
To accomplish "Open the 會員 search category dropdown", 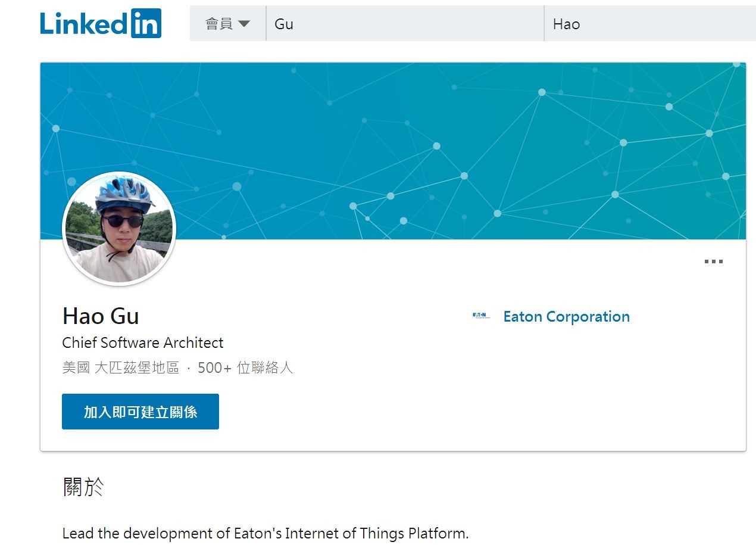I will pyautogui.click(x=227, y=24).
